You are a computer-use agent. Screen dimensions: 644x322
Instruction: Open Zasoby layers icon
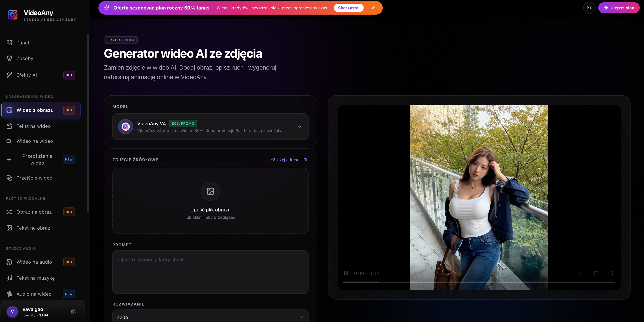point(9,58)
